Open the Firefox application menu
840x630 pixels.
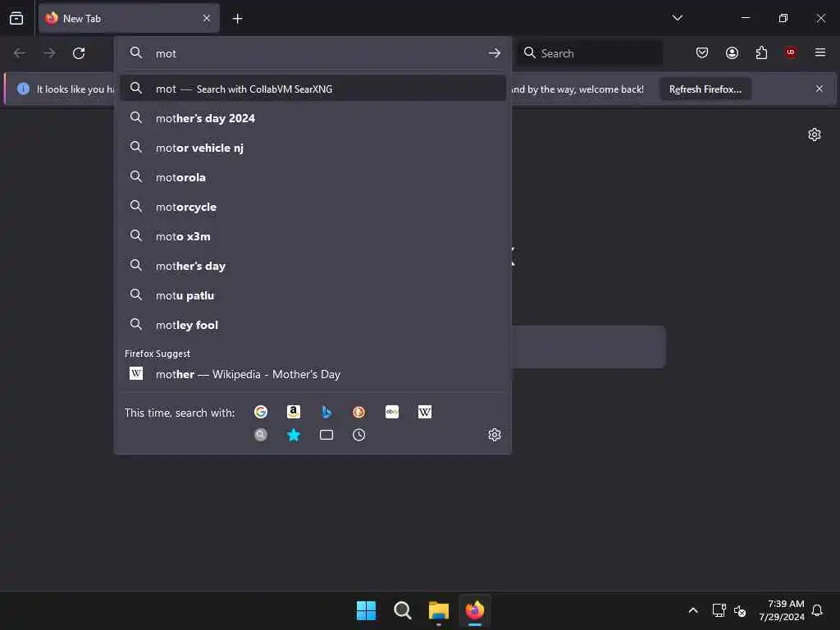pos(820,52)
